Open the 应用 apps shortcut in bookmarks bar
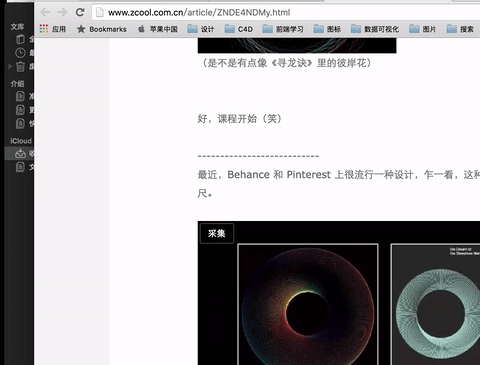The width and height of the screenshot is (480, 365). [x=53, y=29]
